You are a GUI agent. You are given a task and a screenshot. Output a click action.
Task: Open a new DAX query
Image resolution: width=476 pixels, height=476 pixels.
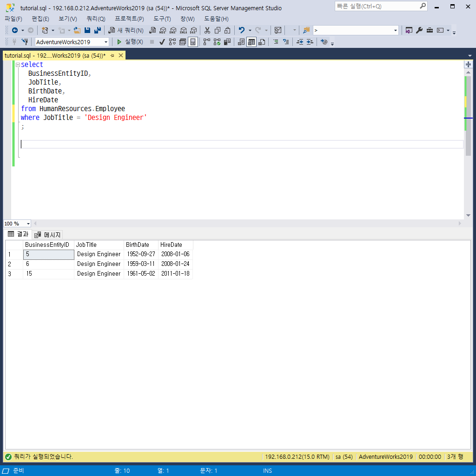[193, 30]
